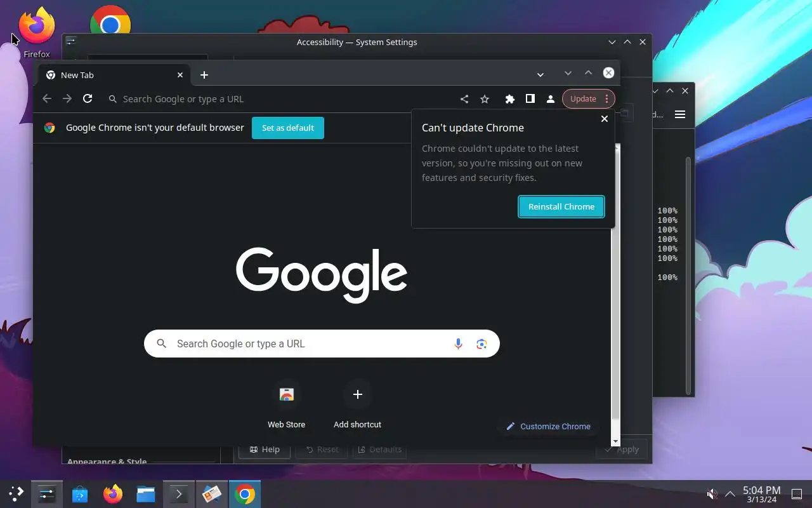The width and height of the screenshot is (812, 508).
Task: Reload the current Chrome page
Action: click(x=88, y=98)
